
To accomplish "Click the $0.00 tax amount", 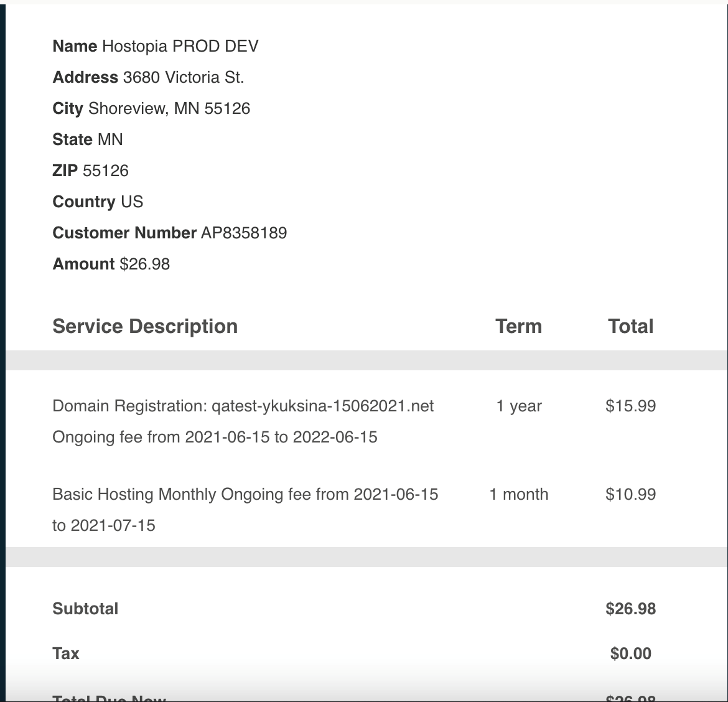I will (x=630, y=654).
